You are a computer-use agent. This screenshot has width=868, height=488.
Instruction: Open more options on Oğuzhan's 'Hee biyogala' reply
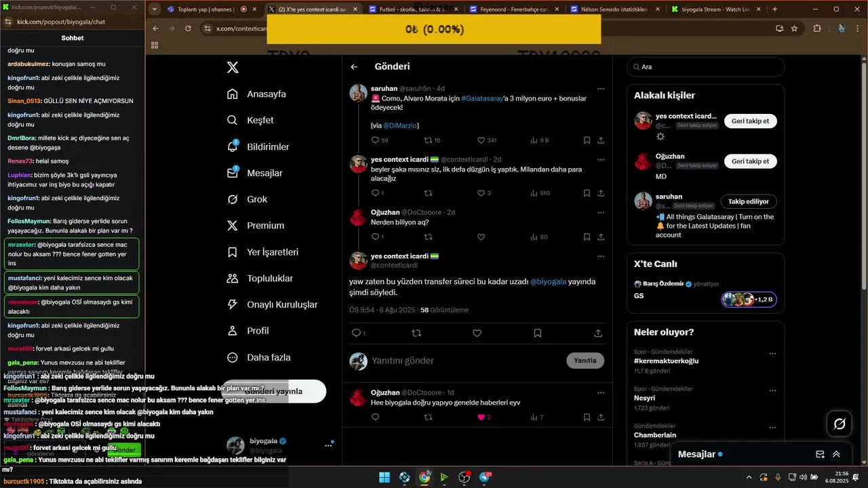tap(600, 392)
